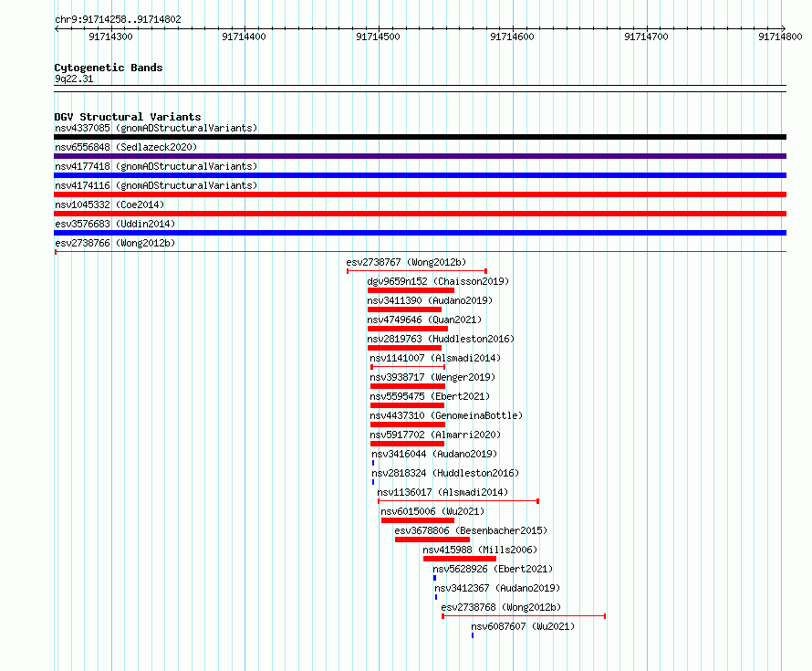This screenshot has height=671, width=812.
Task: Click the esv2738767 thin red feature line
Action: point(417,271)
